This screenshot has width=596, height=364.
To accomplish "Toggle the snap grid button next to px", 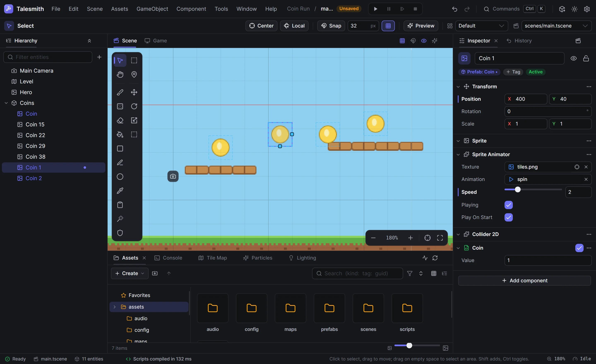I will click(388, 26).
